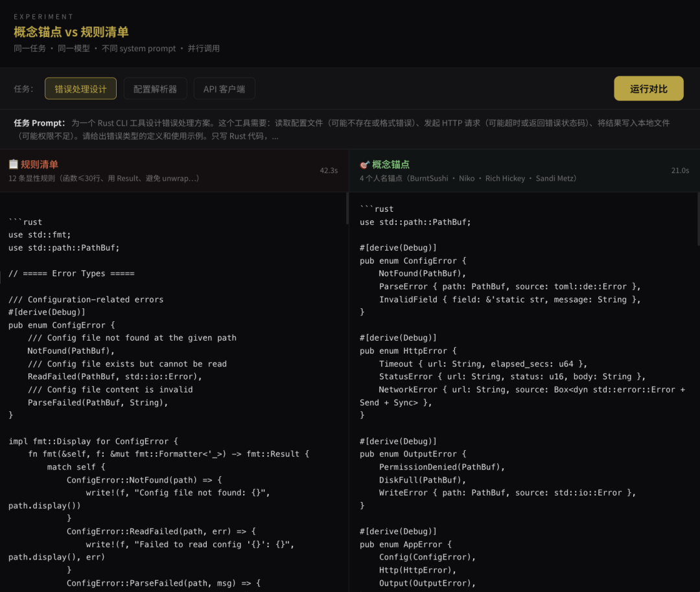Click the 规则清单 panel title
Image resolution: width=700 pixels, height=592 pixels.
(x=40, y=164)
